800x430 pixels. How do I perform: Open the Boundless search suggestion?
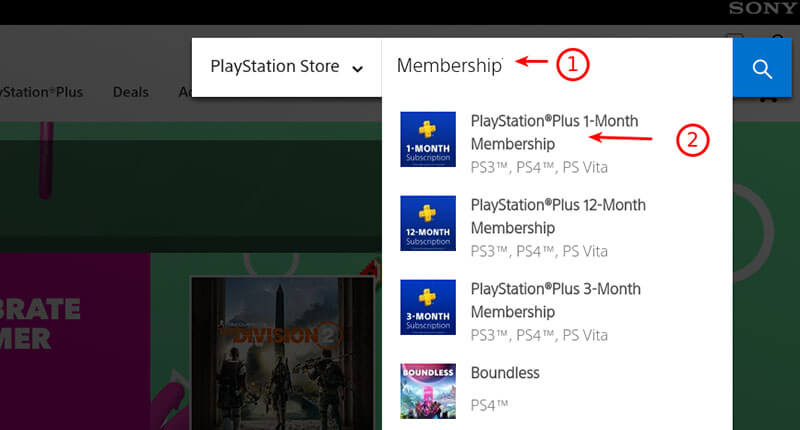point(557,391)
